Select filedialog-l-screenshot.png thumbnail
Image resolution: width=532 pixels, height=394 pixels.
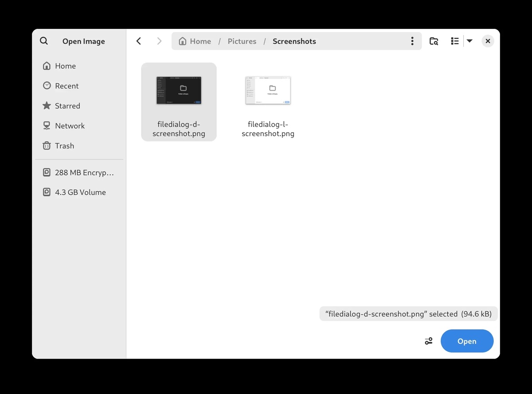pos(268,90)
